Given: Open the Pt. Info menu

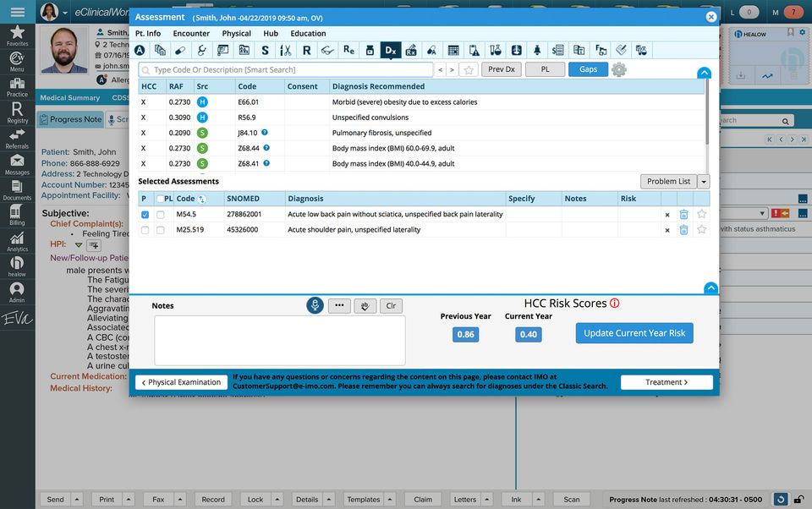Looking at the screenshot, I should pos(148,33).
